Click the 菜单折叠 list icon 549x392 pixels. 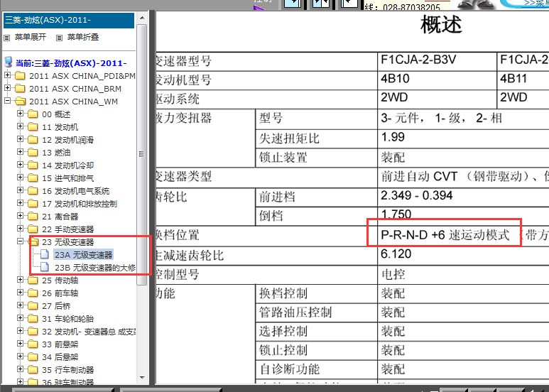(60, 38)
